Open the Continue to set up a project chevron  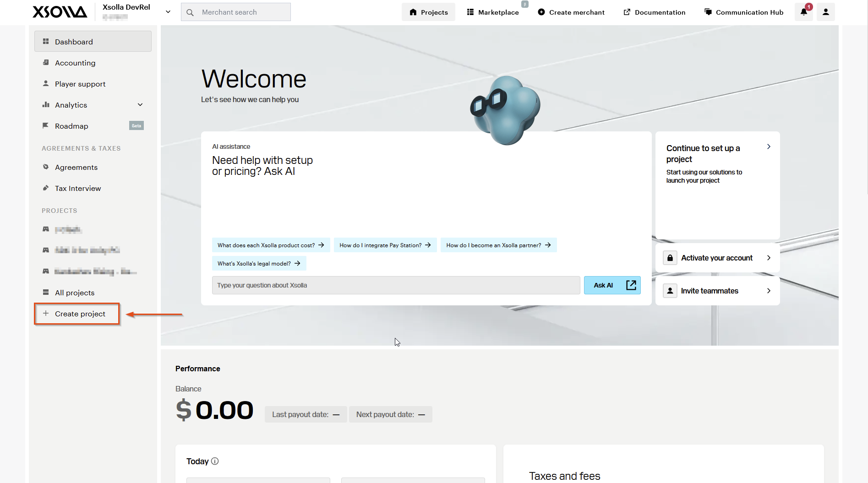[x=769, y=147]
